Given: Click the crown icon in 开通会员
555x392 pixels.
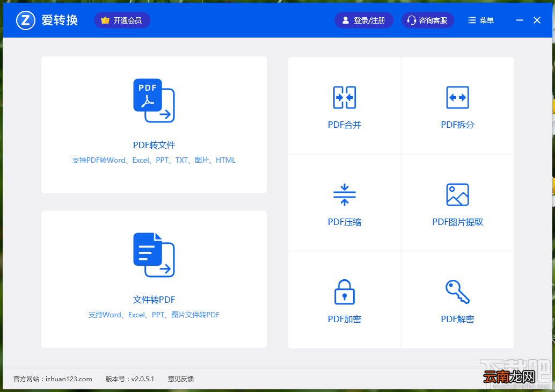Looking at the screenshot, I should (105, 20).
